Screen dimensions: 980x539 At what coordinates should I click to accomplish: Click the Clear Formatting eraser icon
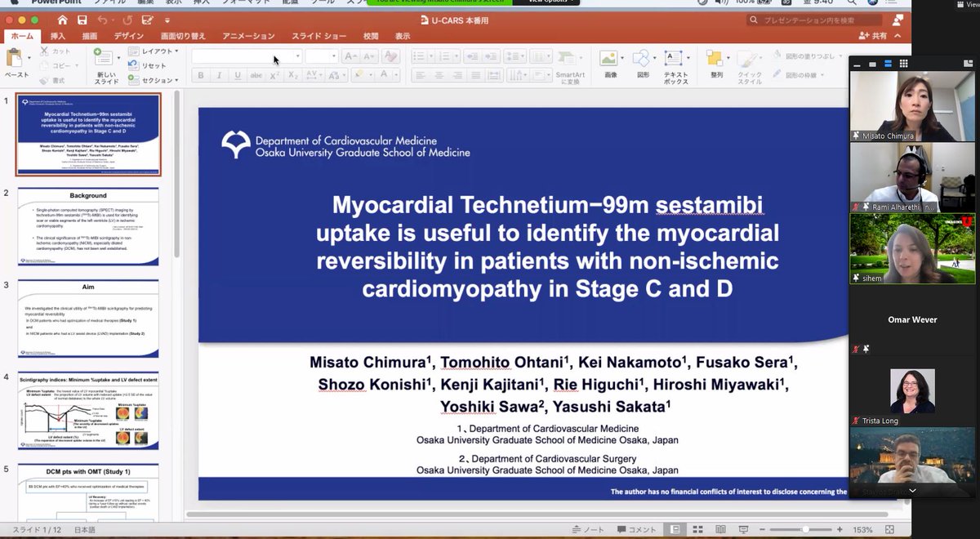pyautogui.click(x=390, y=56)
